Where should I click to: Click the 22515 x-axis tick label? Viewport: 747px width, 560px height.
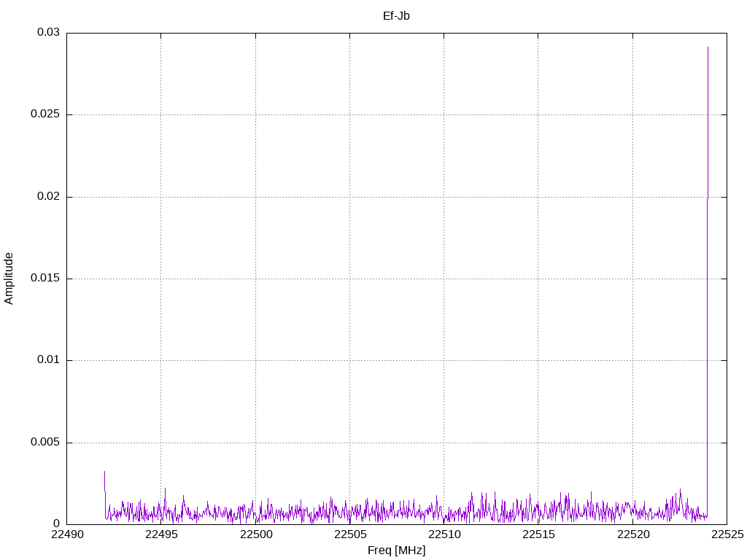click(539, 534)
